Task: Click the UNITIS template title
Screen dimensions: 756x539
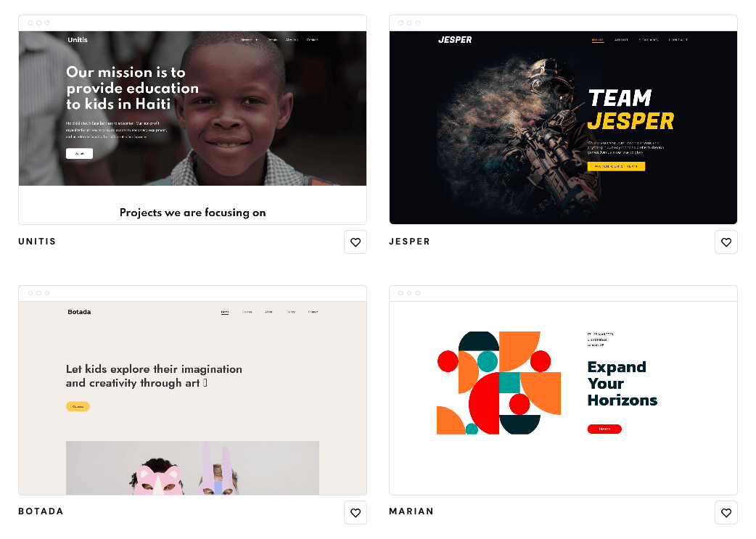Action: tap(37, 241)
